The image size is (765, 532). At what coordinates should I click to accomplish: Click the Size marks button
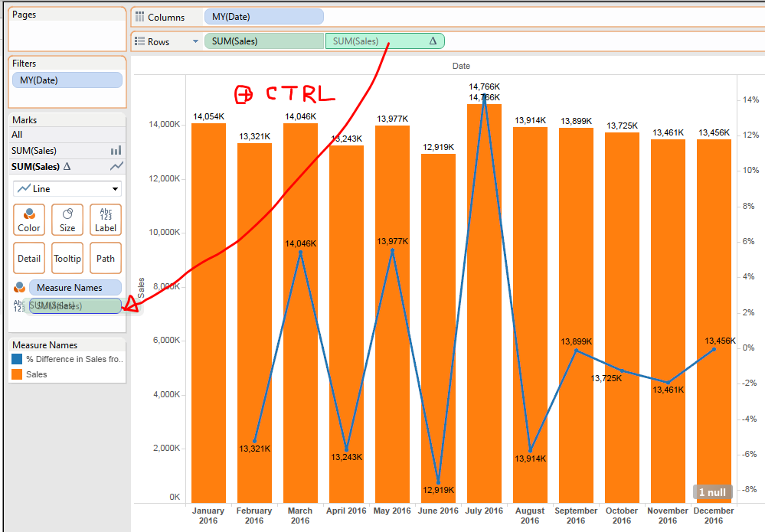click(67, 220)
